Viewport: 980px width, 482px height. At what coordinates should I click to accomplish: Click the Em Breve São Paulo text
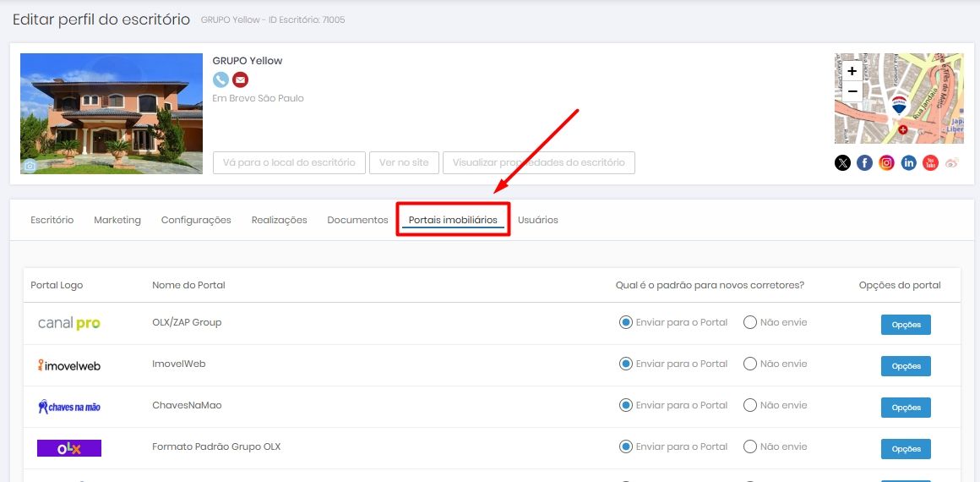pyautogui.click(x=259, y=98)
